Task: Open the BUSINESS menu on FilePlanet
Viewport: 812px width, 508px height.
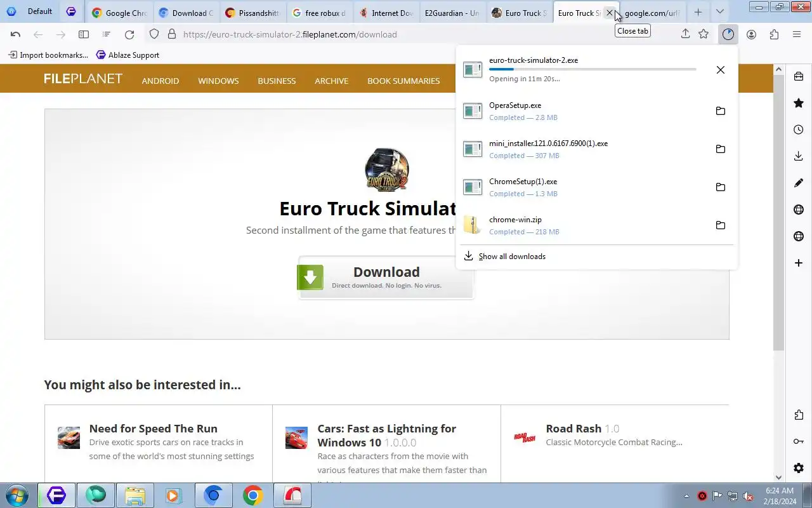Action: pos(277,81)
